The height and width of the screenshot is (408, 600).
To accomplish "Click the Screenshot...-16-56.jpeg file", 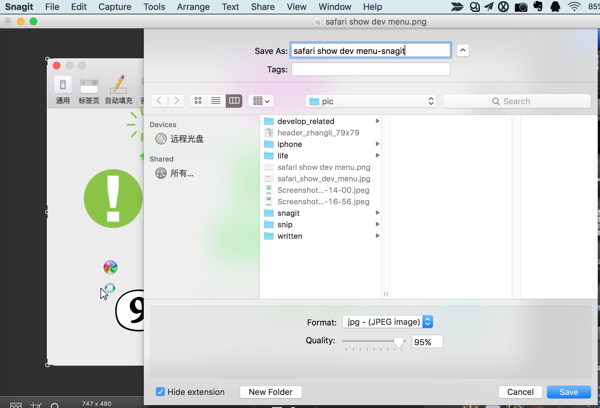I will tap(321, 201).
